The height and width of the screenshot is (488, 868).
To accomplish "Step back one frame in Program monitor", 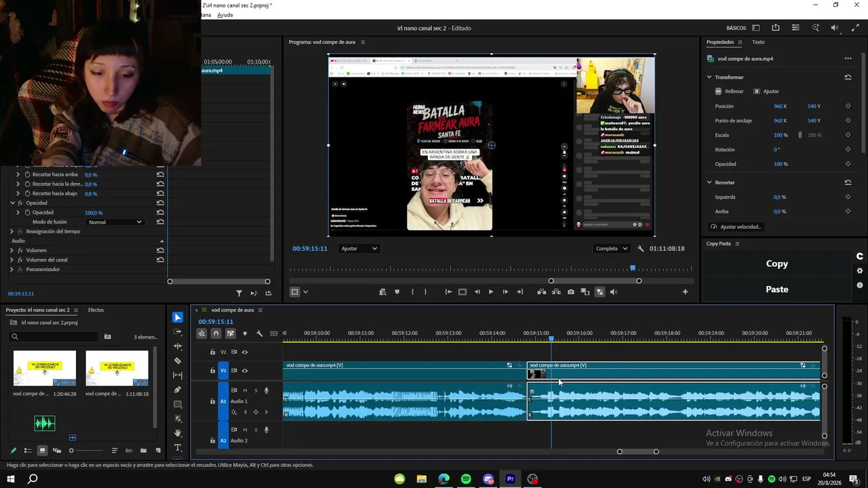I will 477,292.
